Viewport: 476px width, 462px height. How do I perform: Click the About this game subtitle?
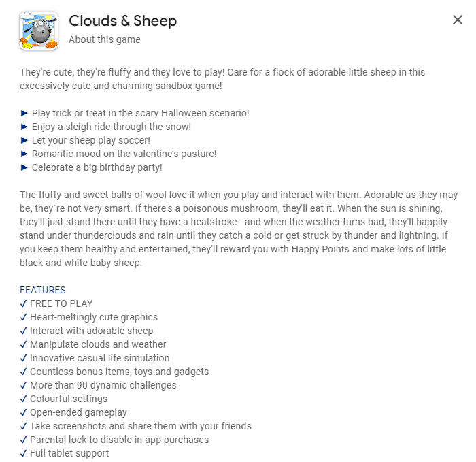point(105,39)
